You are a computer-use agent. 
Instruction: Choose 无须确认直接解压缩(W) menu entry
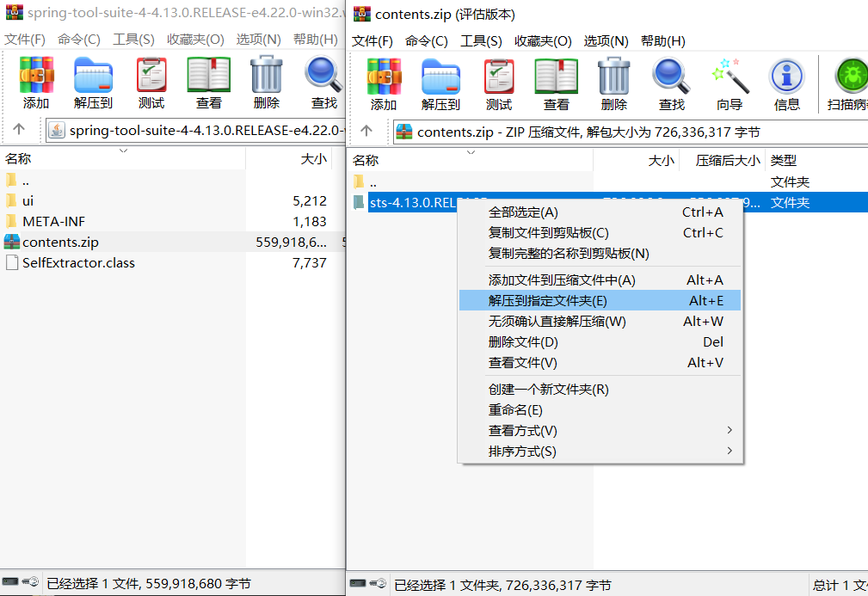600,322
